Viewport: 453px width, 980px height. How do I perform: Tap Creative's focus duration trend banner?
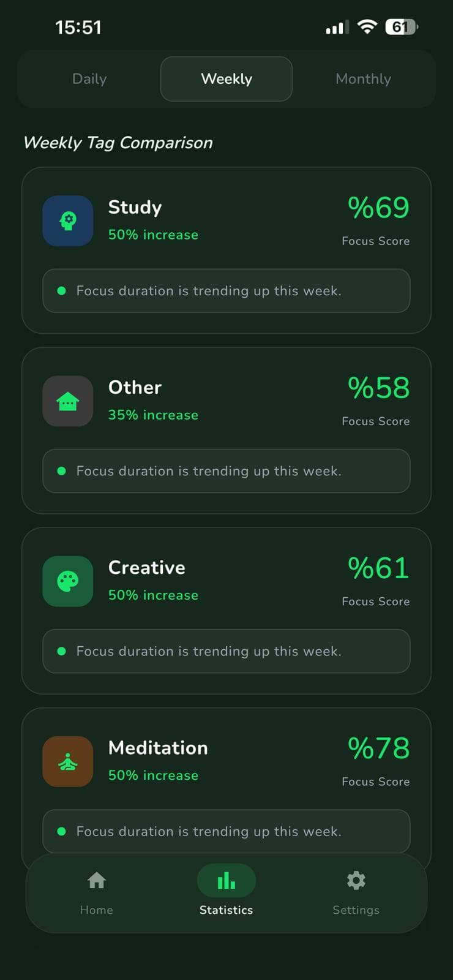pos(226,651)
